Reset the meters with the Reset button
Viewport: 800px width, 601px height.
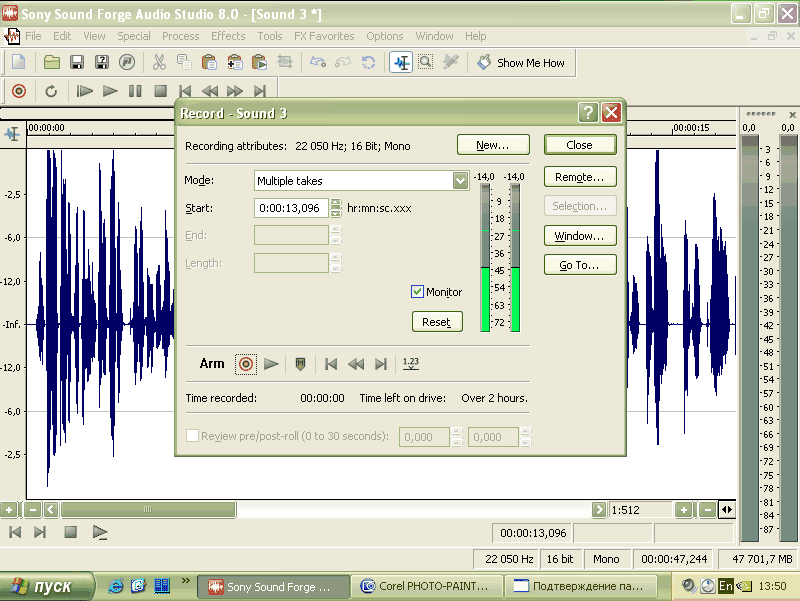click(437, 322)
